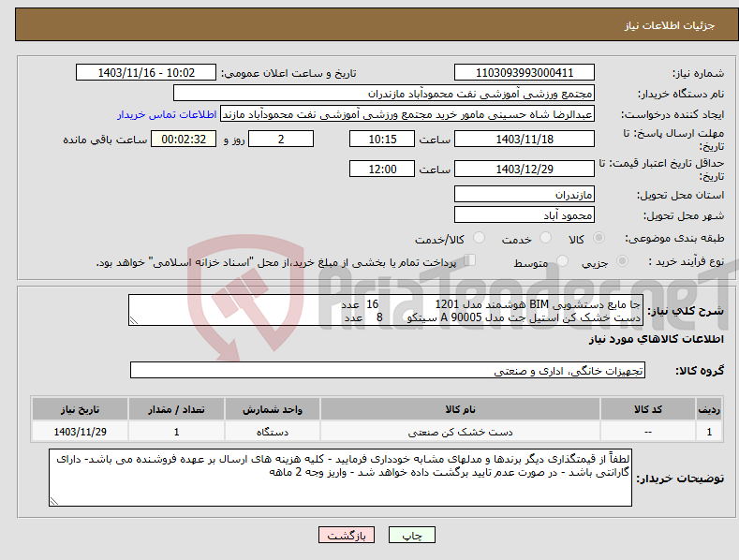Click the cell دست خشک کن صنعتی
This screenshot has width=739, height=560.
[x=460, y=432]
